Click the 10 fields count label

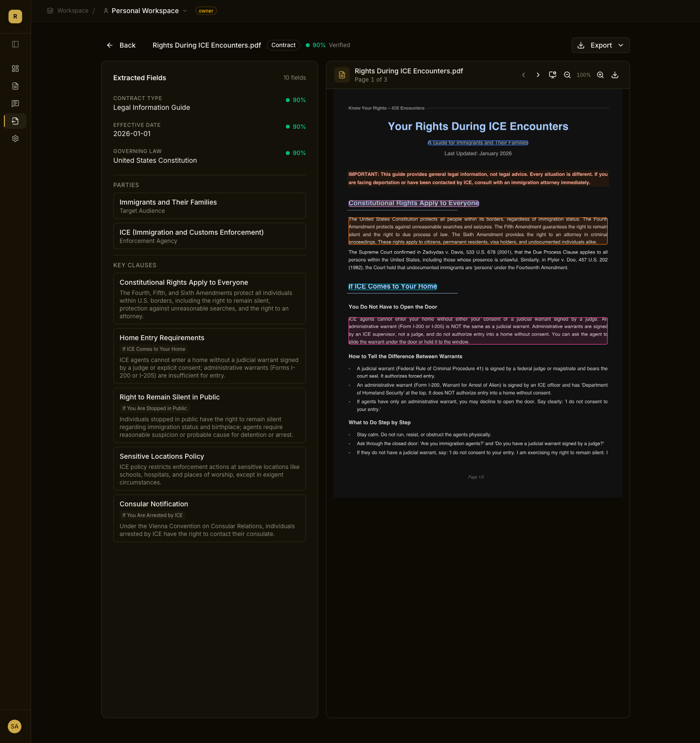click(x=295, y=78)
